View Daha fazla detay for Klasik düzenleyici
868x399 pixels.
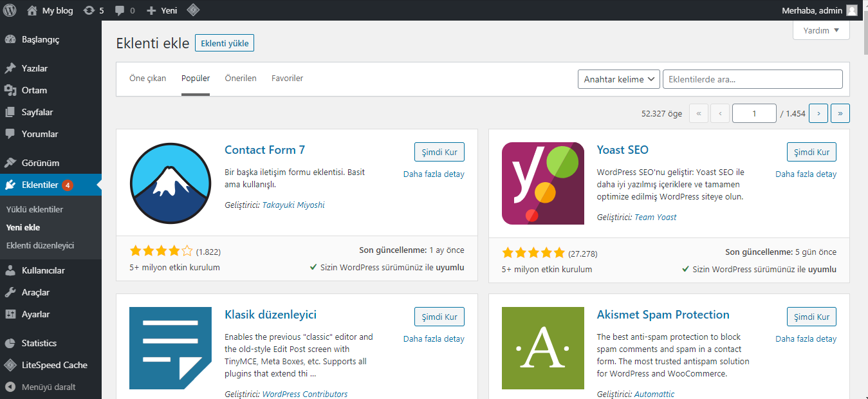click(x=434, y=339)
